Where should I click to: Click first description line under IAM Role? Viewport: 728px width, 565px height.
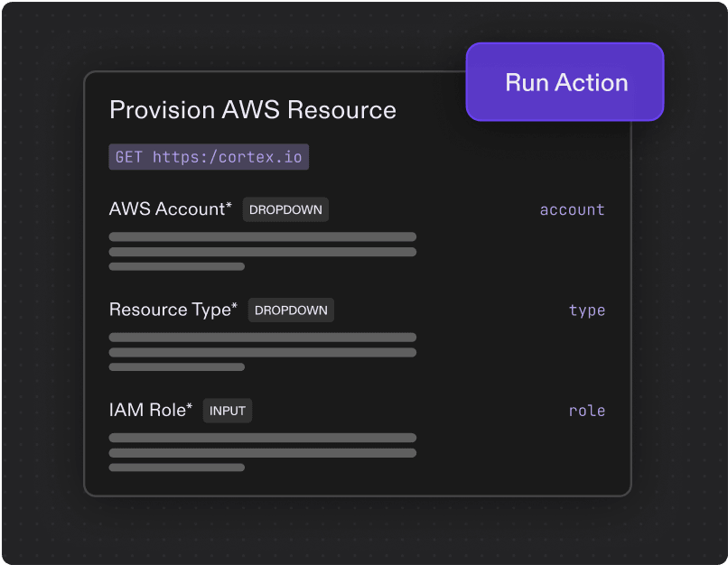point(263,438)
